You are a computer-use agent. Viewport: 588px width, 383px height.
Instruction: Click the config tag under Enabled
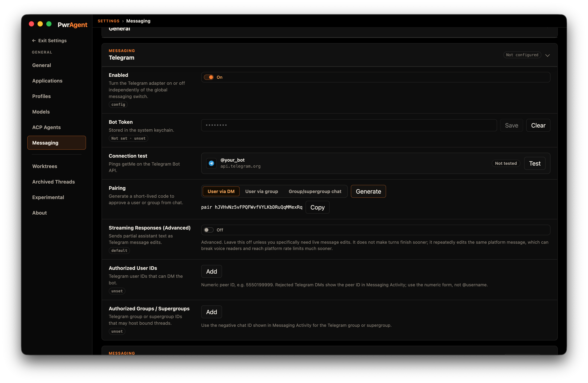coord(118,104)
